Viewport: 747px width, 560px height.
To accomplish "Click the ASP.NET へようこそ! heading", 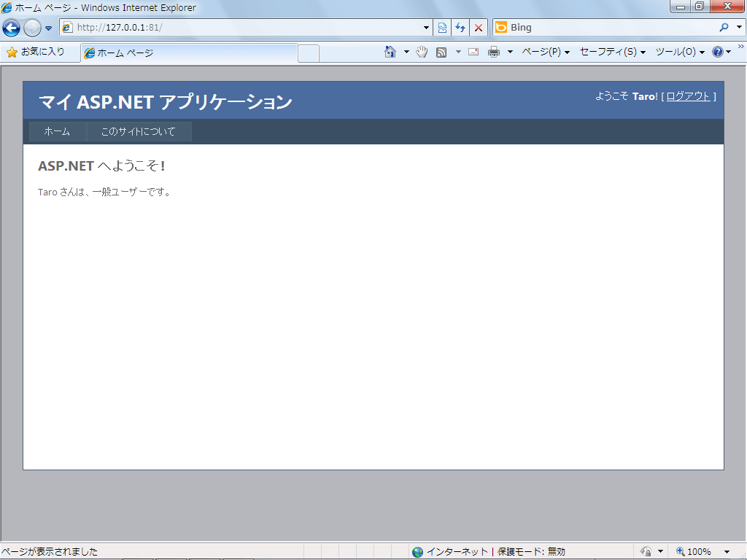I will coord(101,166).
